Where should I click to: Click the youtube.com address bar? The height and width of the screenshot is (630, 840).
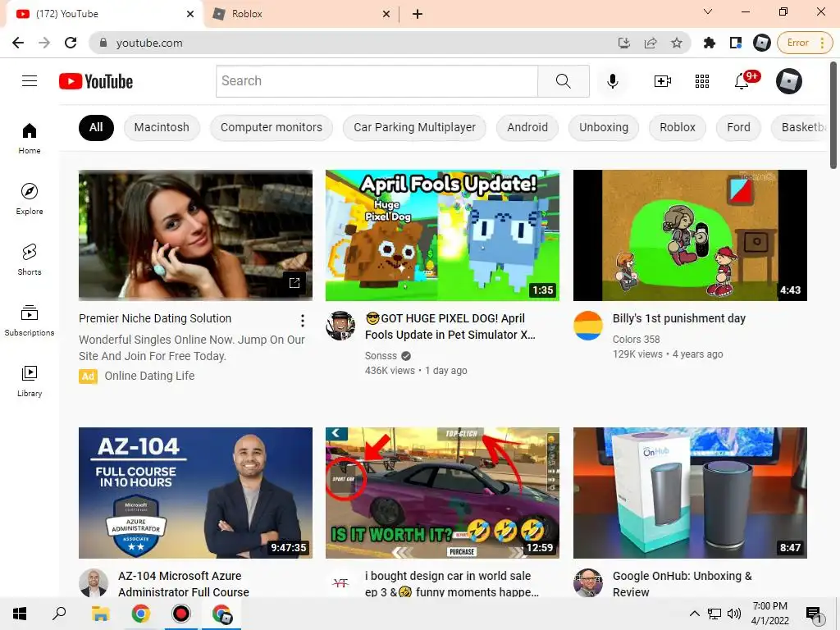[x=354, y=43]
